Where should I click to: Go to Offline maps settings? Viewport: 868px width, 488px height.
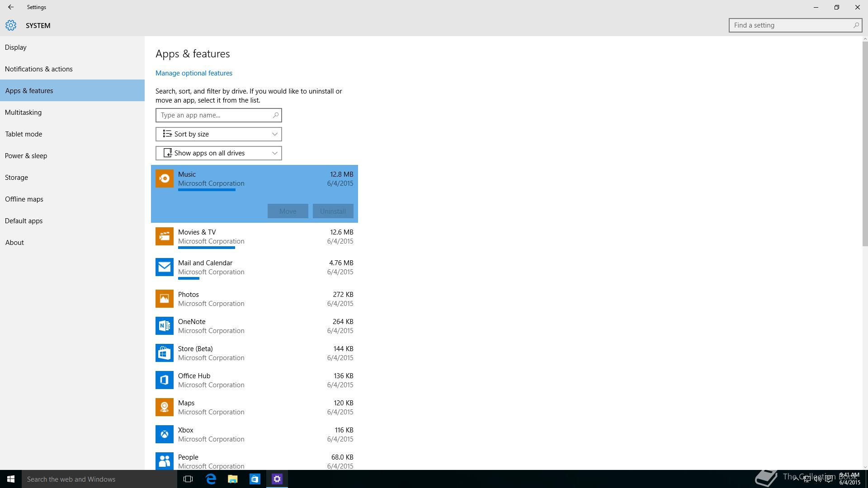click(x=72, y=199)
